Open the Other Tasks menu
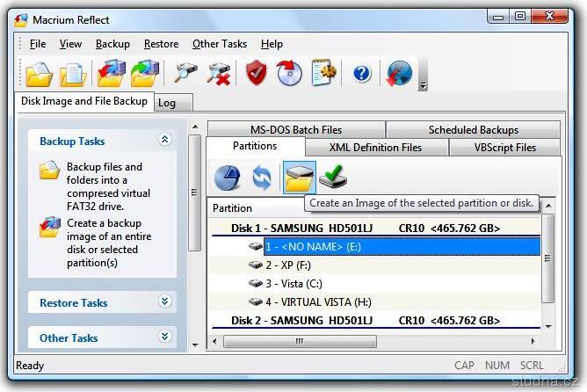This screenshot has width=587, height=392. pyautogui.click(x=220, y=44)
